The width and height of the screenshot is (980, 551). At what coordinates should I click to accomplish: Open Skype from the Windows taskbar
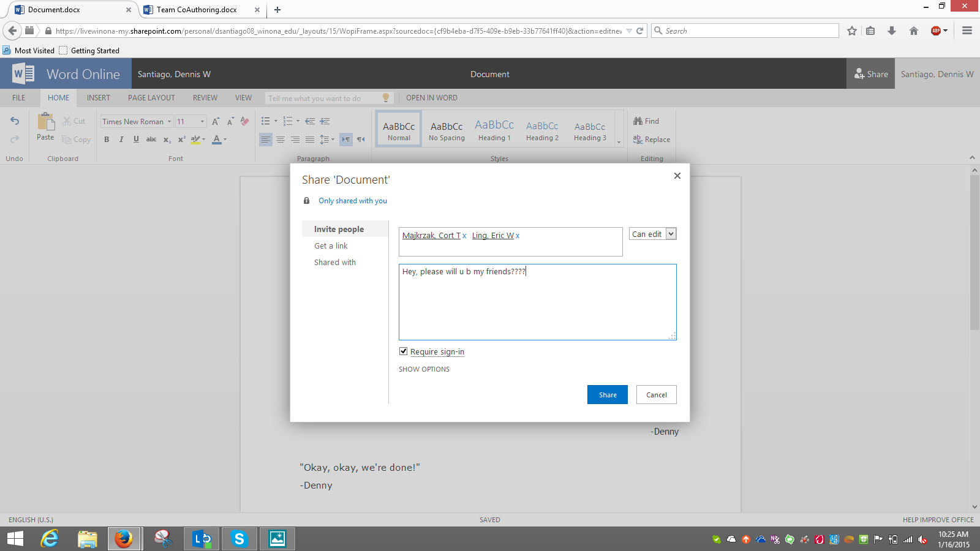(239, 539)
